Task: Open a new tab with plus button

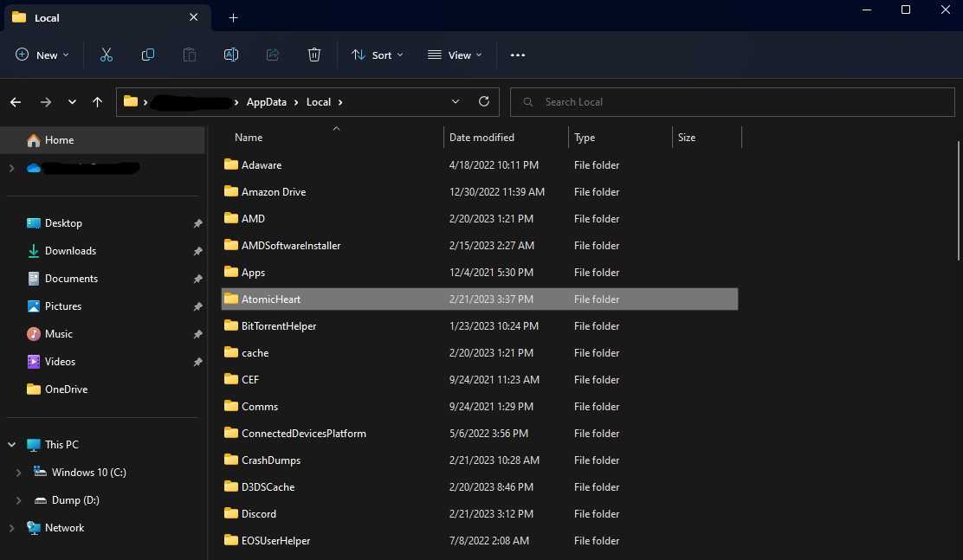Action: click(x=233, y=18)
